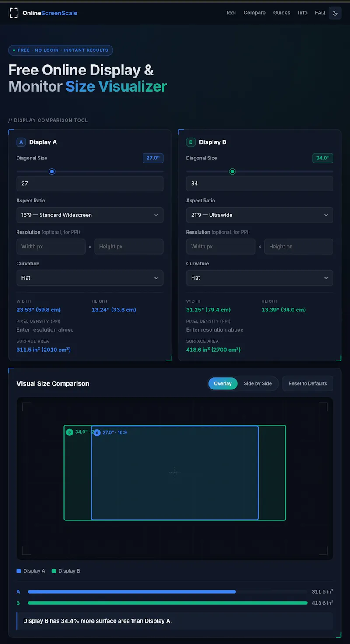Open the FAQ nav item
The image size is (350, 644).
point(320,13)
